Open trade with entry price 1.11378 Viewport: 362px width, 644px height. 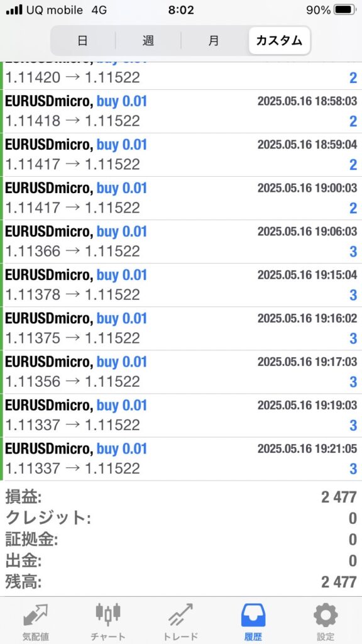pyautogui.click(x=181, y=286)
